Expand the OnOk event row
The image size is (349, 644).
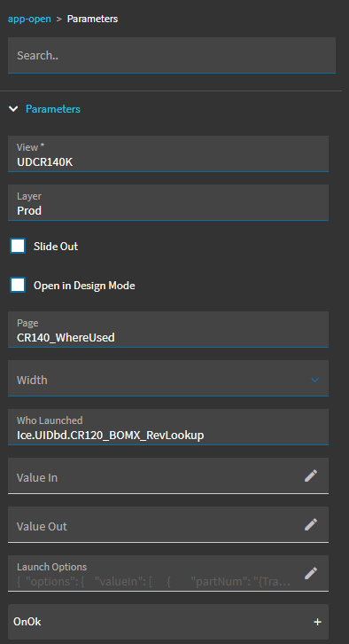point(168,622)
